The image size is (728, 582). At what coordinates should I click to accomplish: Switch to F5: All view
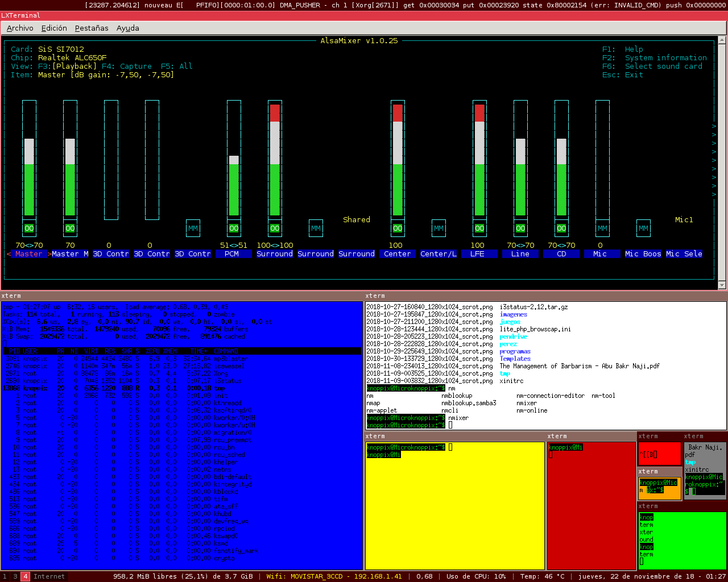click(177, 66)
